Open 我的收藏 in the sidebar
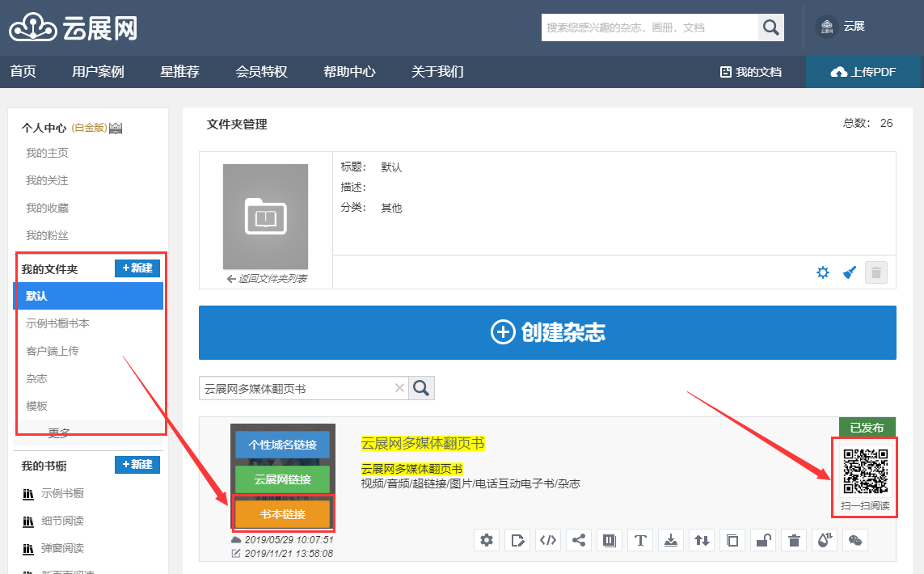This screenshot has height=574, width=924. [x=47, y=208]
